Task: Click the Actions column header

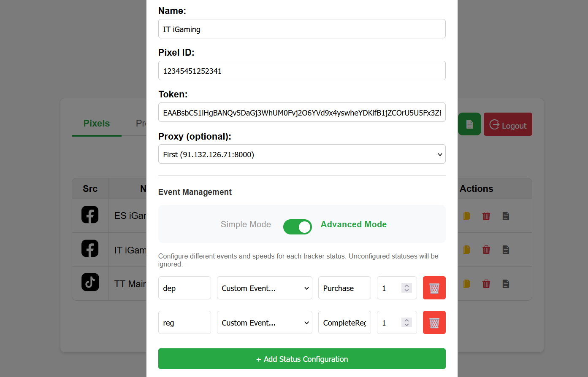Action: [477, 188]
